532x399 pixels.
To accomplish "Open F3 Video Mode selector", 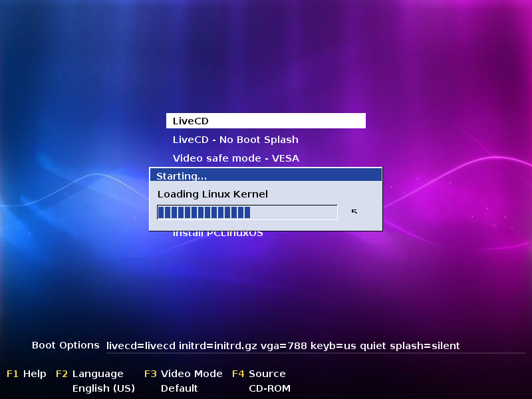I will coord(184,374).
